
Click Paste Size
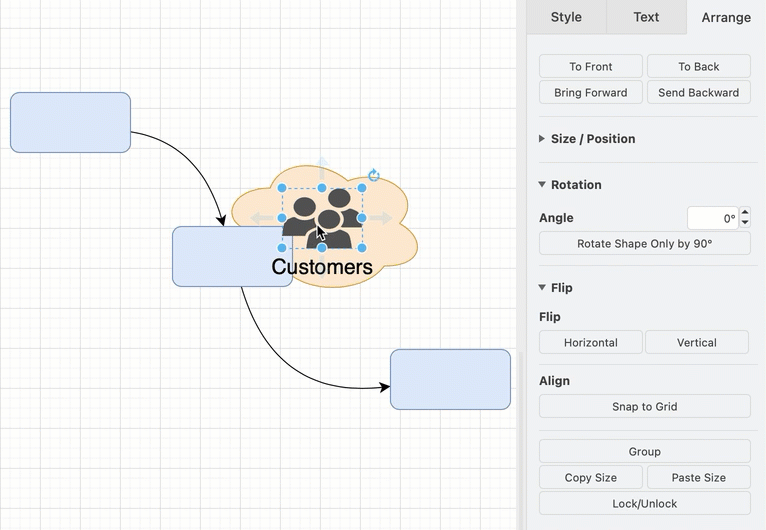(x=699, y=477)
